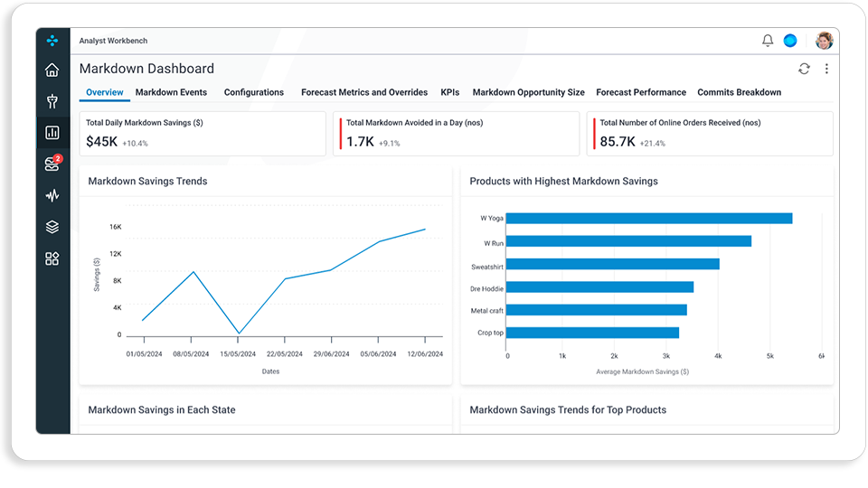This screenshot has height=488, width=868.
Task: Click the logo at top of sidebar
Action: [x=52, y=41]
